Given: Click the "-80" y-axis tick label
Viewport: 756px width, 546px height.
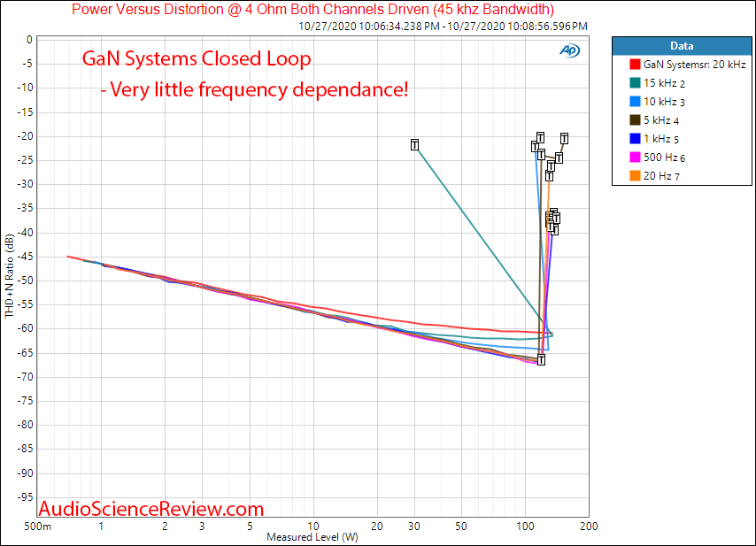Looking at the screenshot, I should coord(25,425).
